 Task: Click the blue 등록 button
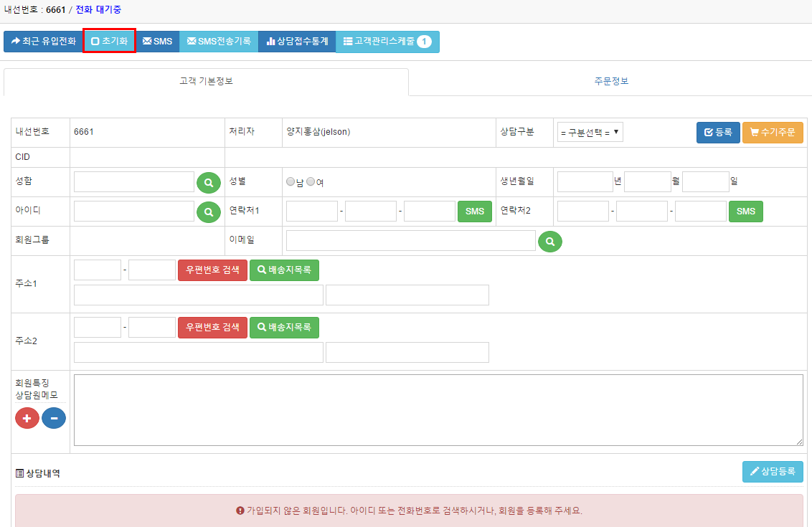[x=718, y=133]
